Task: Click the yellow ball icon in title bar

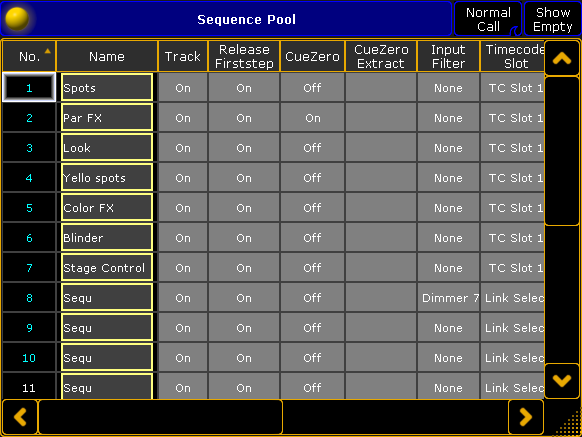Action: (x=17, y=19)
